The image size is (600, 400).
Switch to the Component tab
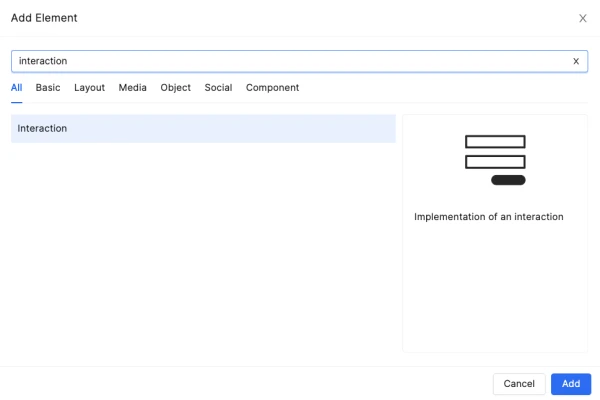[x=272, y=88]
